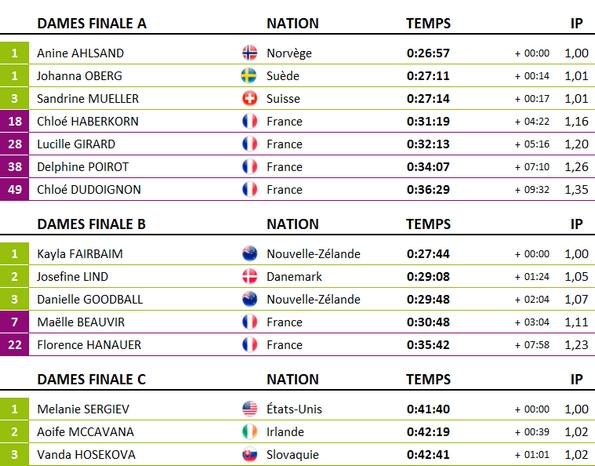Select the DAMES FINALE A heading
595x466 pixels.
pos(92,24)
